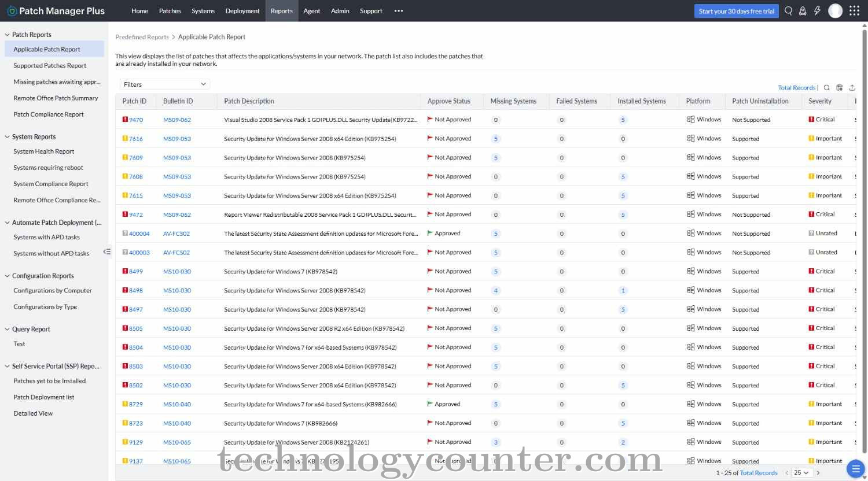Collapse the Query Report section
Image resolution: width=868 pixels, height=481 pixels.
(x=7, y=330)
